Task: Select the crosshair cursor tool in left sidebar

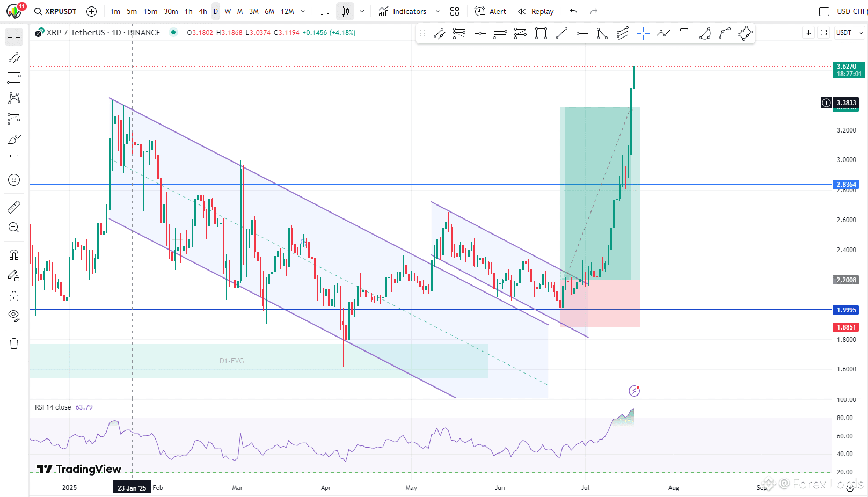Action: [14, 37]
